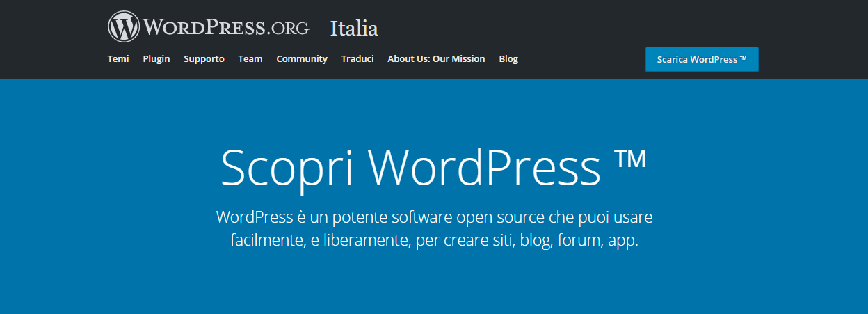Select Team in the navigation bar
This screenshot has height=314, width=868.
[250, 59]
